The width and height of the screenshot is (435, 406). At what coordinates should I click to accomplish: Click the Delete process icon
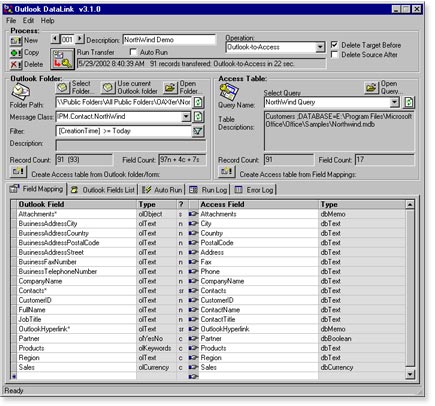16,65
